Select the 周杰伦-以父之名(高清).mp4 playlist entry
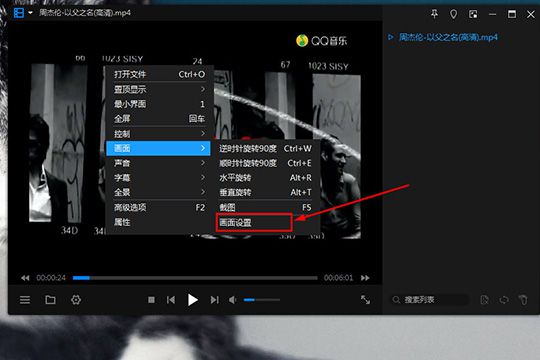540x360 pixels. [x=448, y=37]
